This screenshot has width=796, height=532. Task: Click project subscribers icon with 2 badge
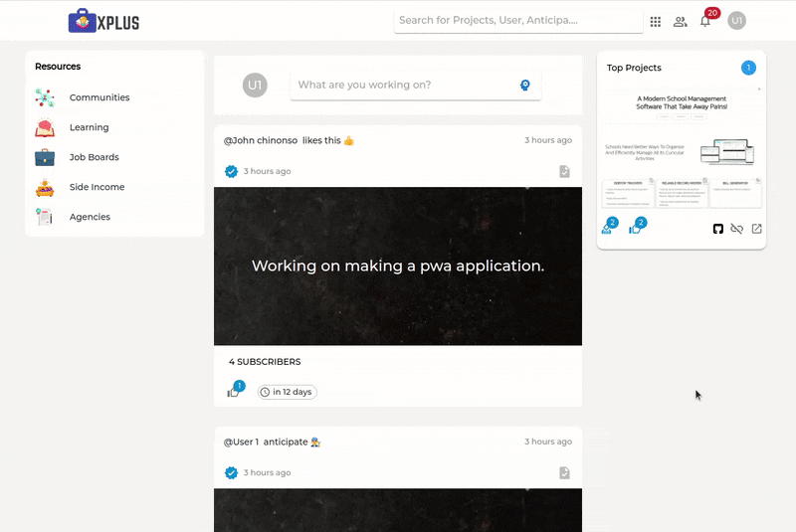[x=607, y=229]
